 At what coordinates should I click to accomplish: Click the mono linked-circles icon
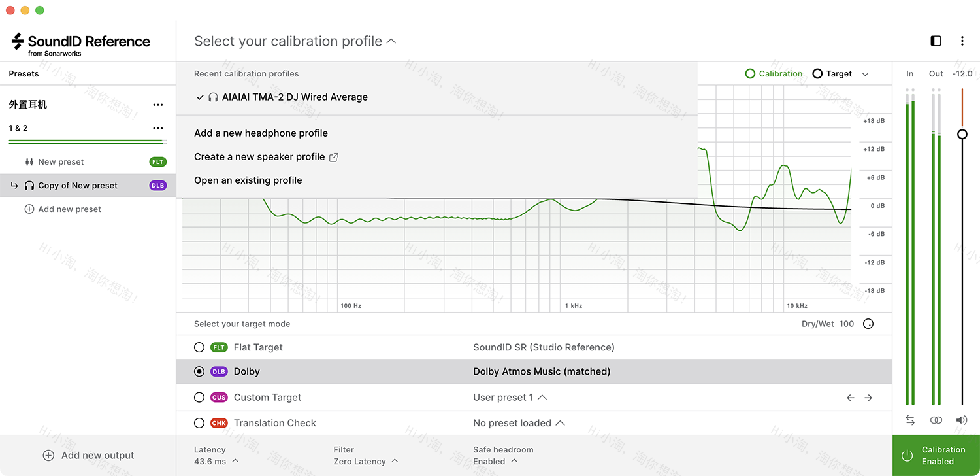pos(936,420)
